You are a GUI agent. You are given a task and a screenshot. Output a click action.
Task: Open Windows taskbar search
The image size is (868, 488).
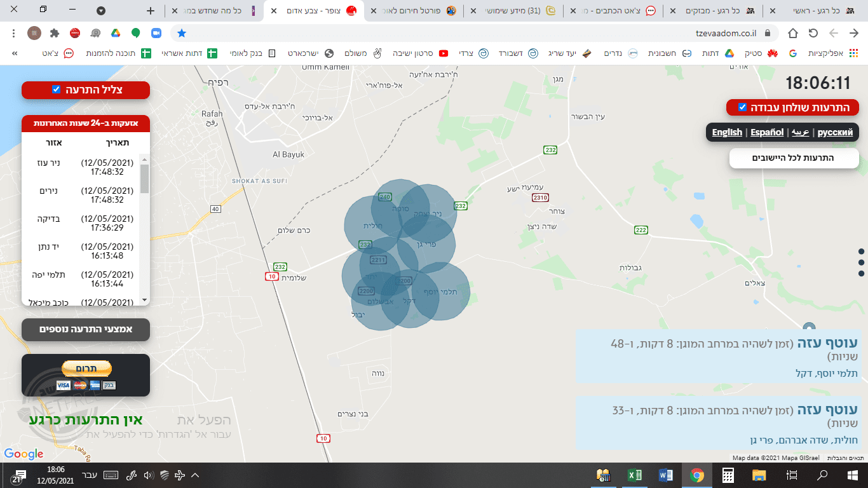pos(822,475)
